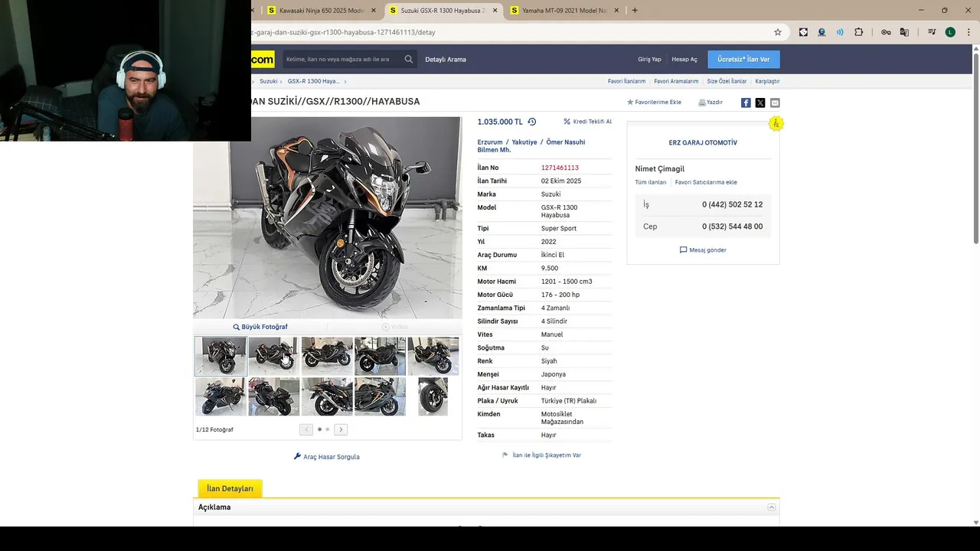Go to Suzuki breadcrumb
Viewport: 980px width, 551px height.
pos(268,81)
